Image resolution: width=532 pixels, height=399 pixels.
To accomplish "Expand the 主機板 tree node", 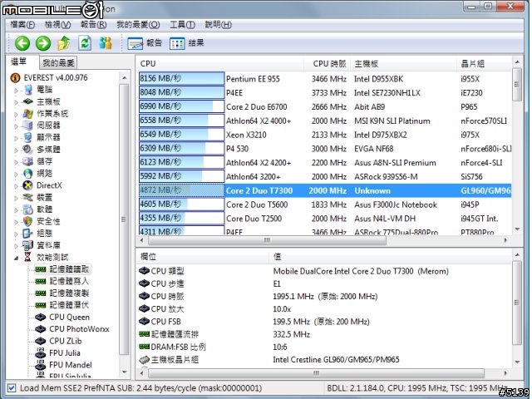I will point(16,102).
